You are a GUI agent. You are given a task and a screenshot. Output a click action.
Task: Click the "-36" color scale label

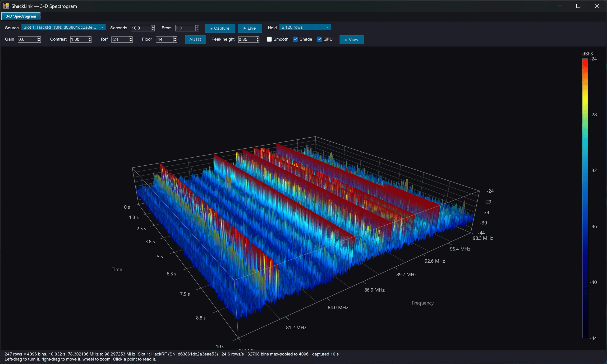tap(593, 226)
